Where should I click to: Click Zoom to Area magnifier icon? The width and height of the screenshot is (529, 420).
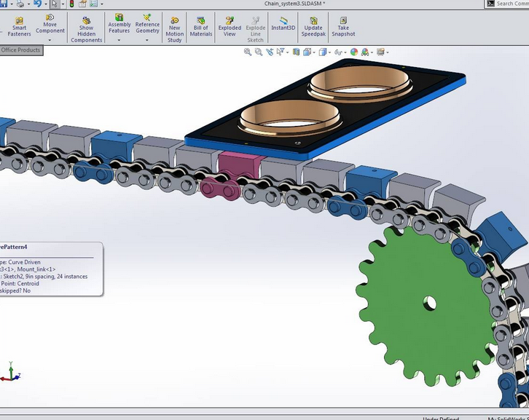(259, 52)
